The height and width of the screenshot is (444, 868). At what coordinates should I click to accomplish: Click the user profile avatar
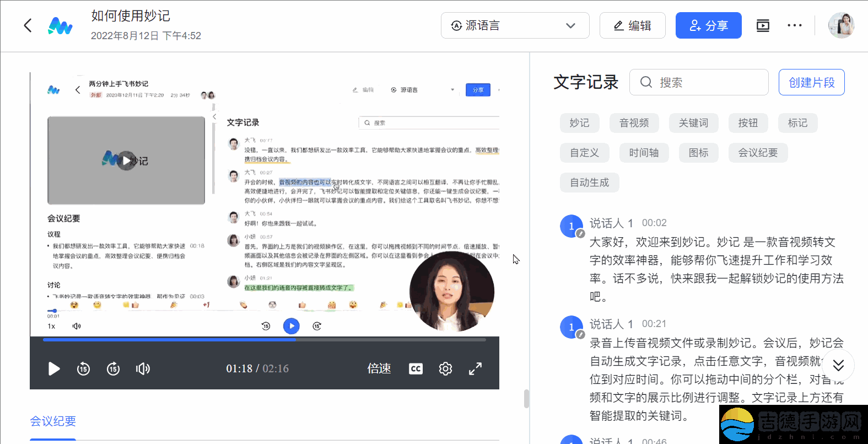coord(841,25)
